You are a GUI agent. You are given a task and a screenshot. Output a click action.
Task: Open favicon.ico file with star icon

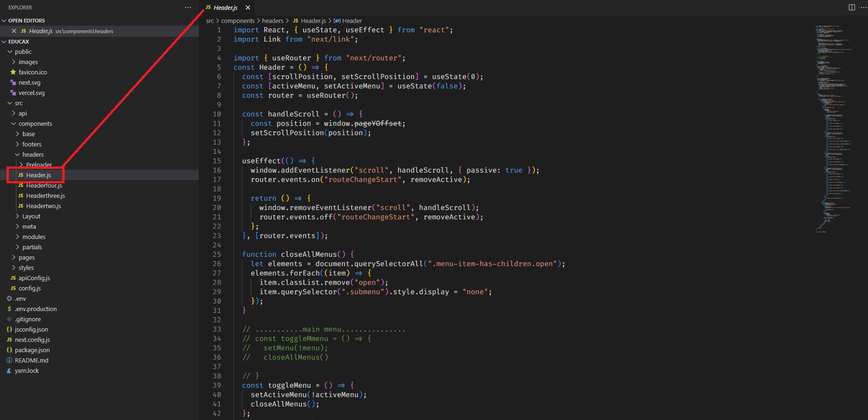[x=32, y=72]
